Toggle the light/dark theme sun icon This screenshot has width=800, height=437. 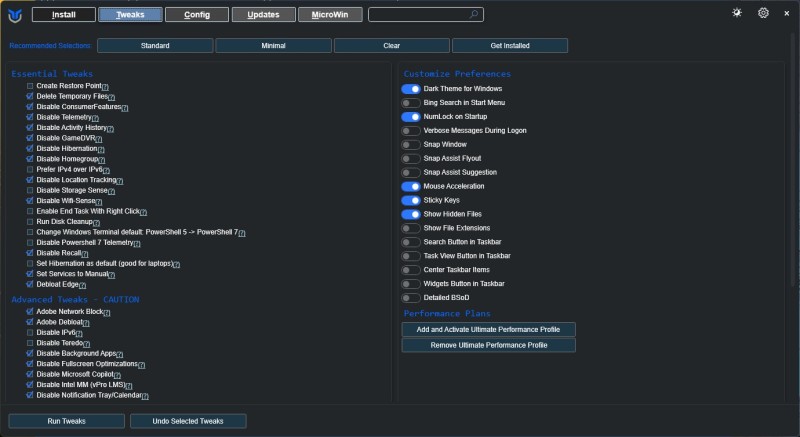(x=737, y=13)
